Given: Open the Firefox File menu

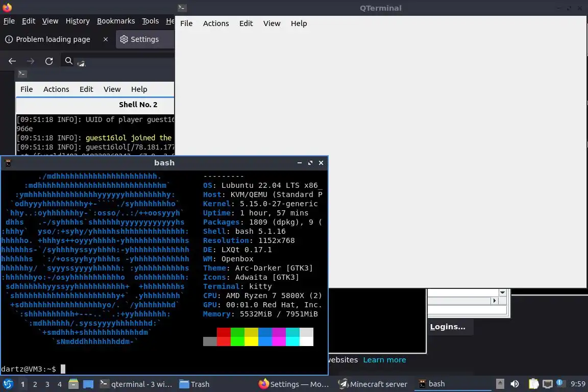Looking at the screenshot, I should [9, 21].
